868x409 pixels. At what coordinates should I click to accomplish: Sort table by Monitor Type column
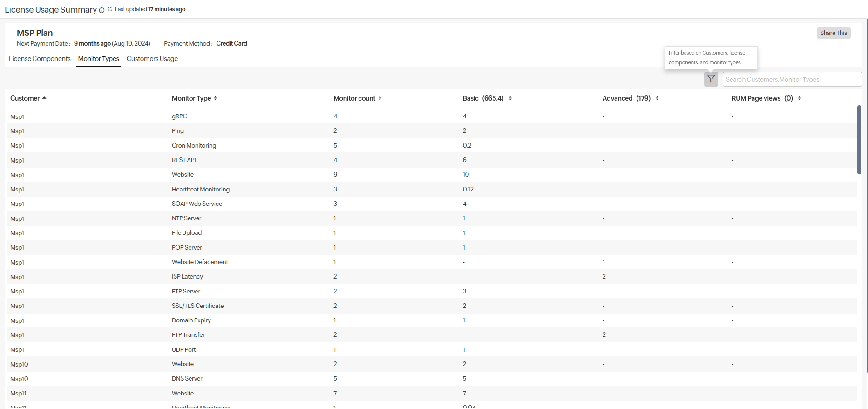(215, 98)
